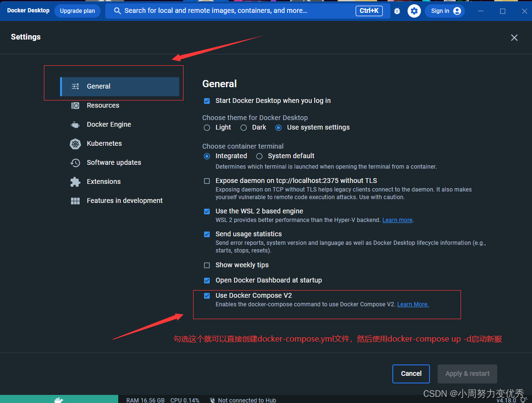Click the RAM 16.56 GB status text
This screenshot has width=532, height=403.
coord(145,400)
